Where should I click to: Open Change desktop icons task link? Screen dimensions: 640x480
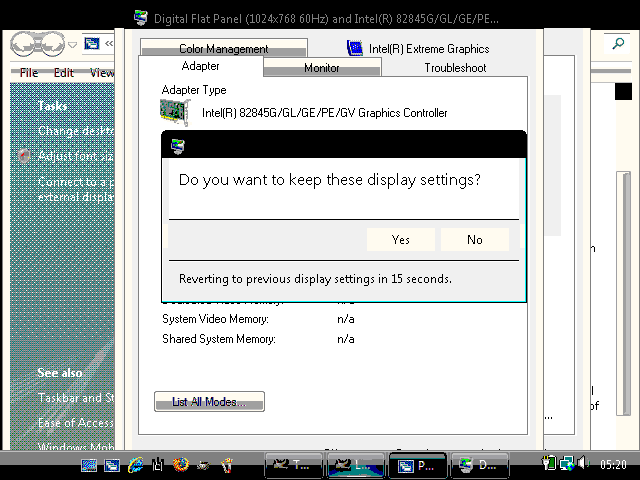click(76, 131)
